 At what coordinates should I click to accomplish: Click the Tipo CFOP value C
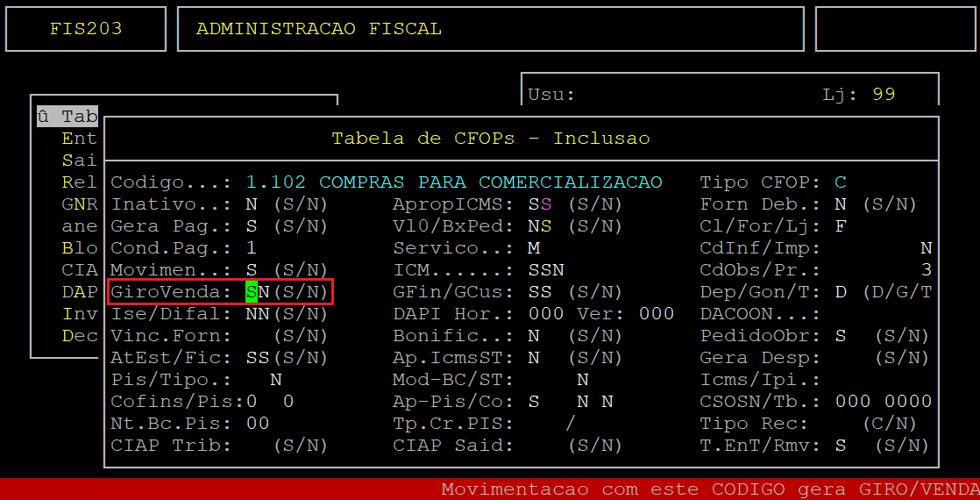[840, 182]
